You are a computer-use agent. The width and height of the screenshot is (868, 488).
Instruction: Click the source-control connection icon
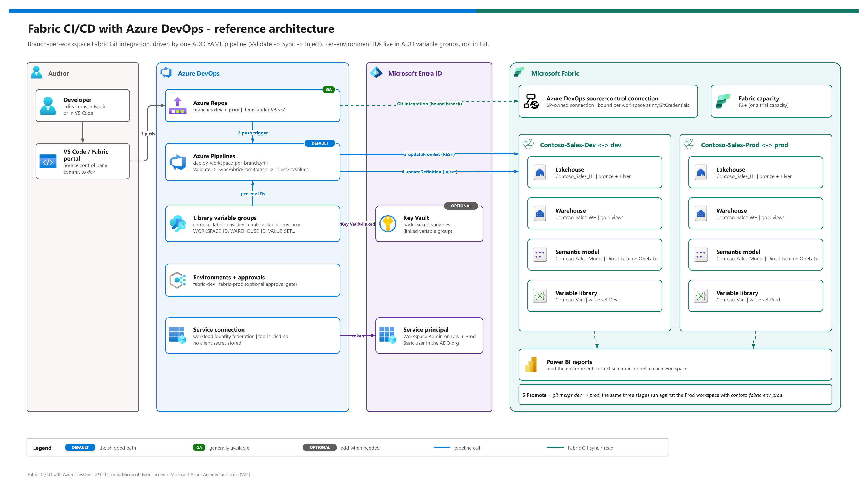click(531, 101)
